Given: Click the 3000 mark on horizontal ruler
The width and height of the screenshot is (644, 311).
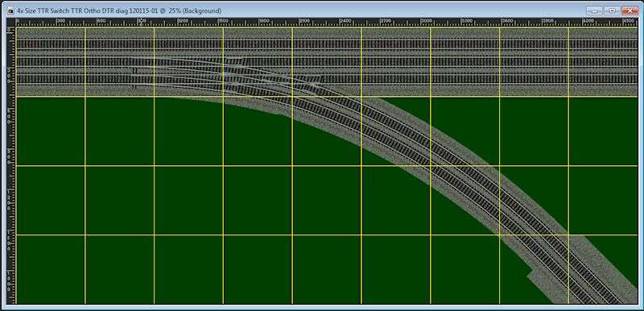Looking at the screenshot, I should pyautogui.click(x=427, y=21).
